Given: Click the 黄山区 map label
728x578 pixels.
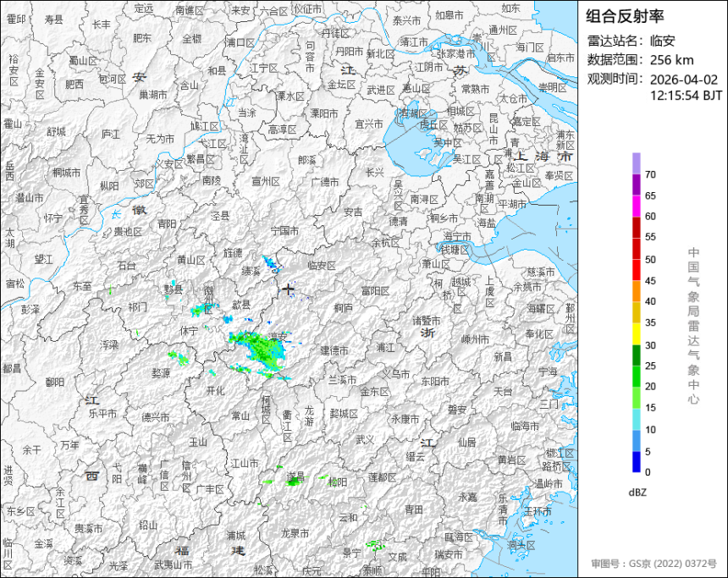Looking at the screenshot, I should tap(190, 260).
